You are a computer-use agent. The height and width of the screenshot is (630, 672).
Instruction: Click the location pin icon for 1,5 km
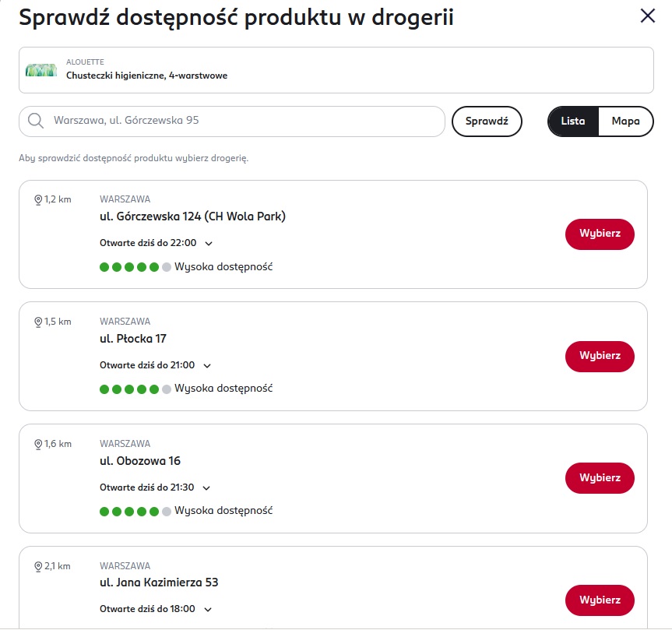pyautogui.click(x=38, y=322)
